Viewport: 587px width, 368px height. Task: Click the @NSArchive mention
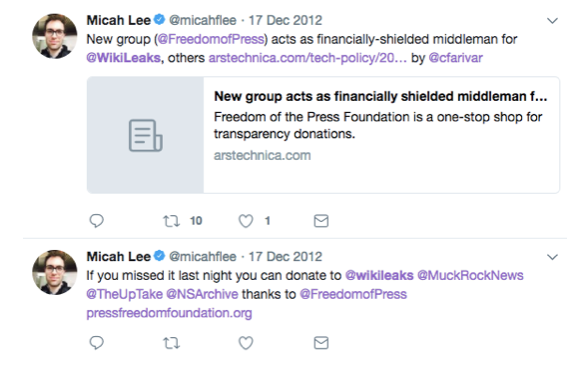202,294
